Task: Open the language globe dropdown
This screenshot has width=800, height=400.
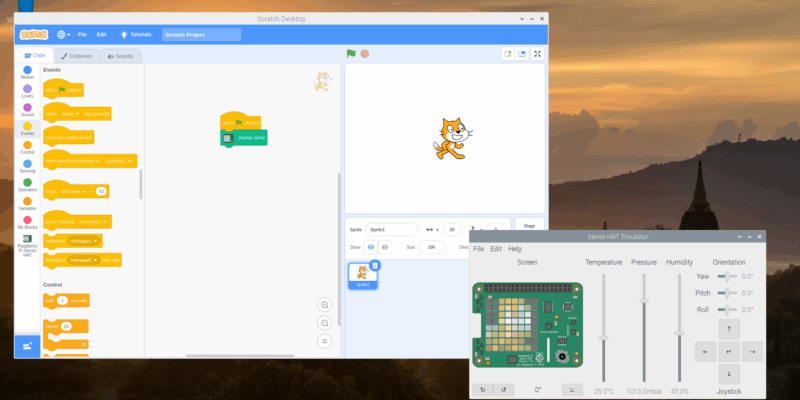Action: (64, 34)
